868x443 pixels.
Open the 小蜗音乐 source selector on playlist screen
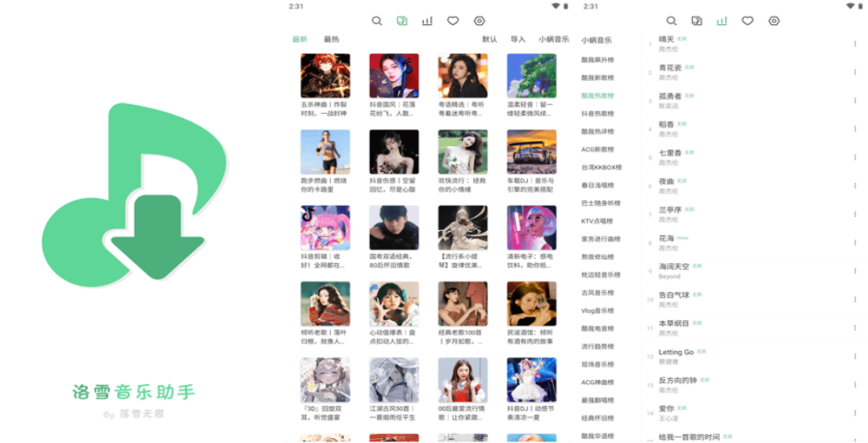(x=554, y=40)
